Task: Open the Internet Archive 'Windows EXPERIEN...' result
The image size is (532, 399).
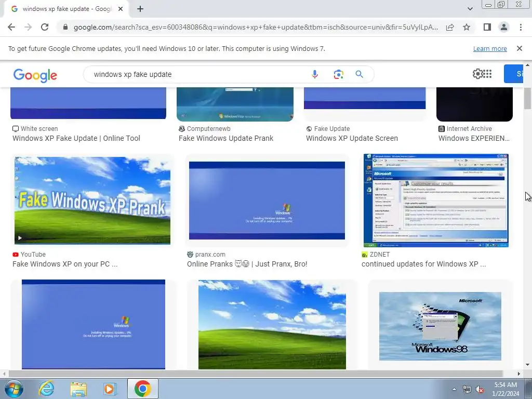Action: (474, 138)
